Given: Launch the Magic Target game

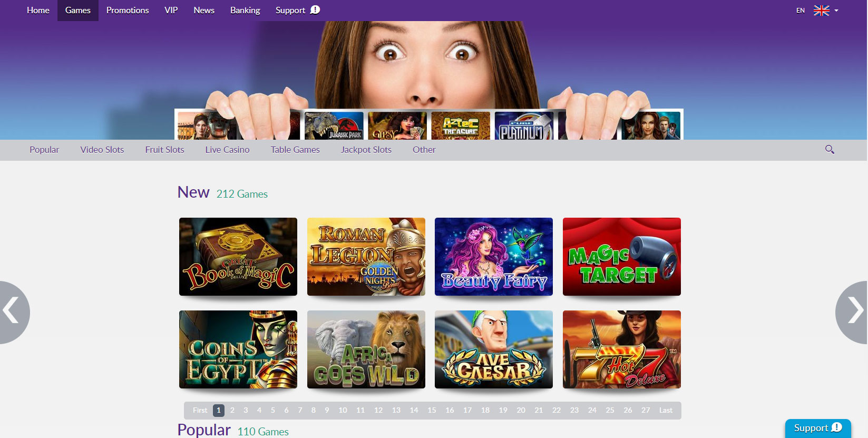Looking at the screenshot, I should coord(621,257).
